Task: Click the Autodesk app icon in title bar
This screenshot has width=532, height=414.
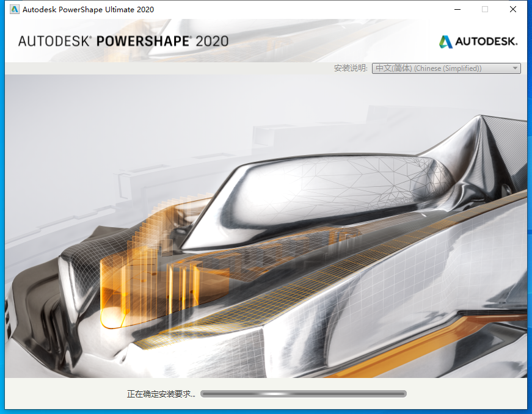Action: [14, 9]
